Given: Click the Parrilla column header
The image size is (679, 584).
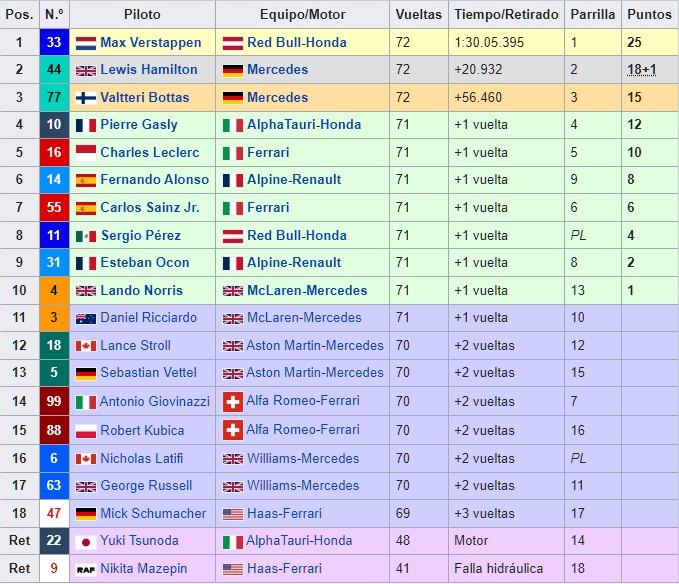Looking at the screenshot, I should coord(593,14).
